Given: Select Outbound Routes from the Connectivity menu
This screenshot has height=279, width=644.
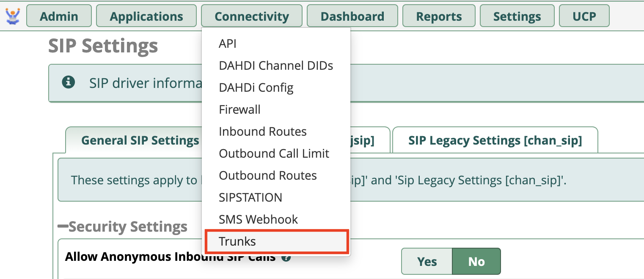Looking at the screenshot, I should [267, 175].
